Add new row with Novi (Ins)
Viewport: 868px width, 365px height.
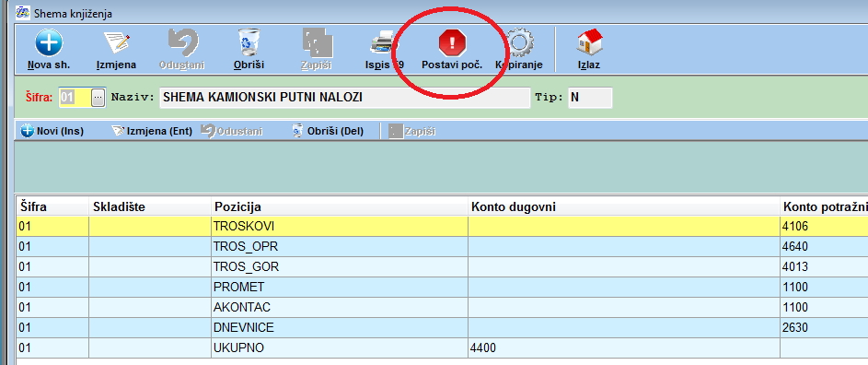click(x=52, y=132)
